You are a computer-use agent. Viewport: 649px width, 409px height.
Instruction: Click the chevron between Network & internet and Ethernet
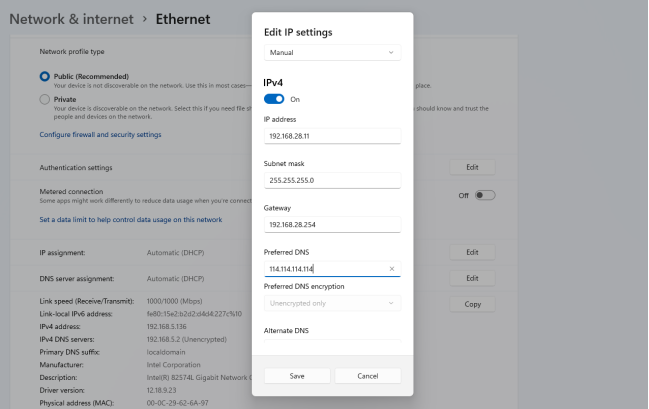click(x=144, y=19)
